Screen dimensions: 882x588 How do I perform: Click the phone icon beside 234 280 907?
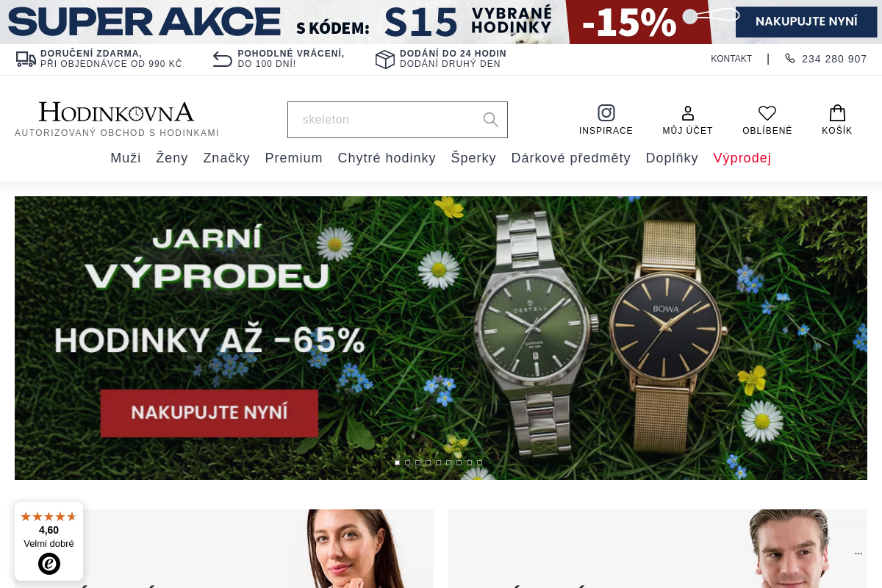coord(790,58)
